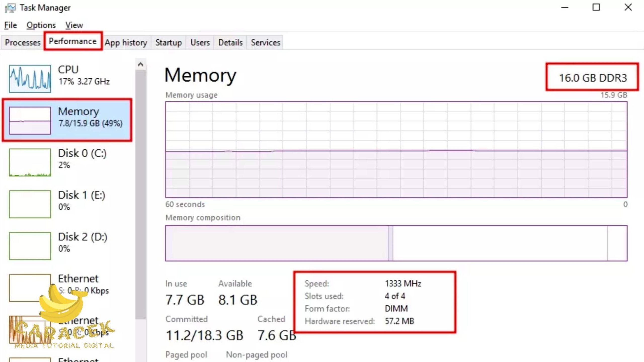Viewport: 644px width, 362px height.
Task: Select Disk 0 (C:) graph thumbnail
Action: pyautogui.click(x=30, y=162)
